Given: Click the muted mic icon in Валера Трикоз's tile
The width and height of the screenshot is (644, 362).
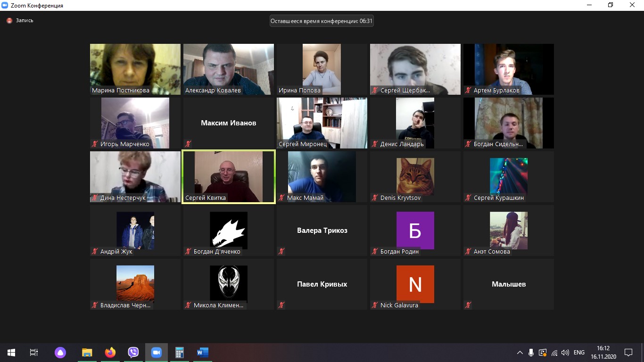Looking at the screenshot, I should 282,252.
